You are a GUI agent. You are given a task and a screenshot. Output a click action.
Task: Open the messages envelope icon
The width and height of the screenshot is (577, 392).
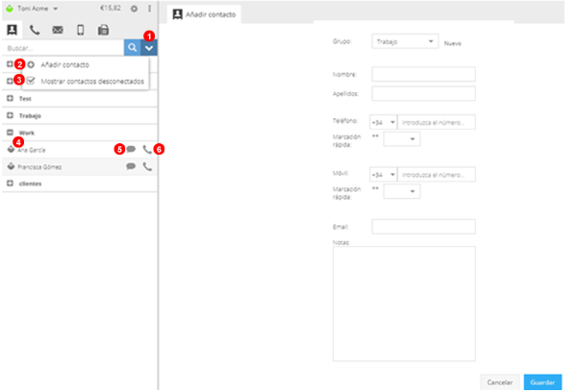(x=58, y=30)
